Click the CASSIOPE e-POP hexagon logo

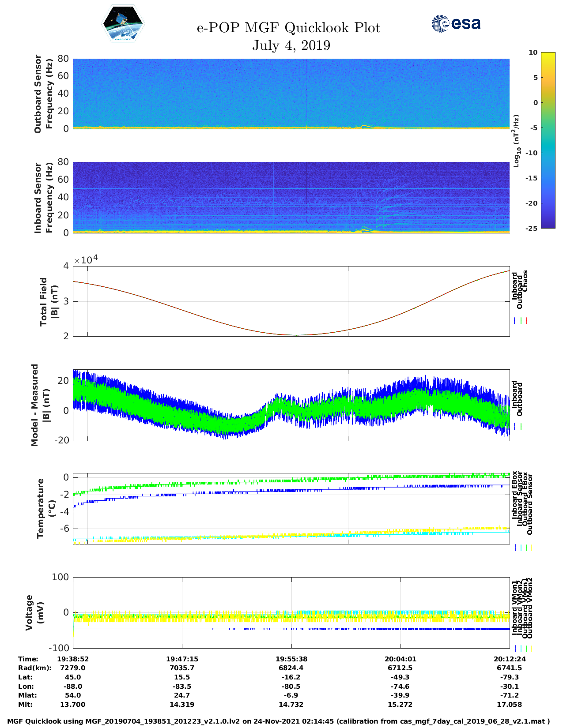pyautogui.click(x=123, y=24)
